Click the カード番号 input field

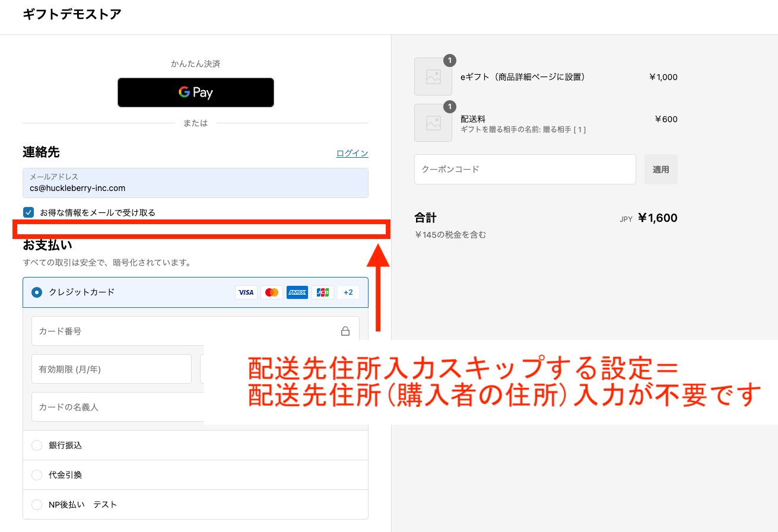[x=195, y=331]
